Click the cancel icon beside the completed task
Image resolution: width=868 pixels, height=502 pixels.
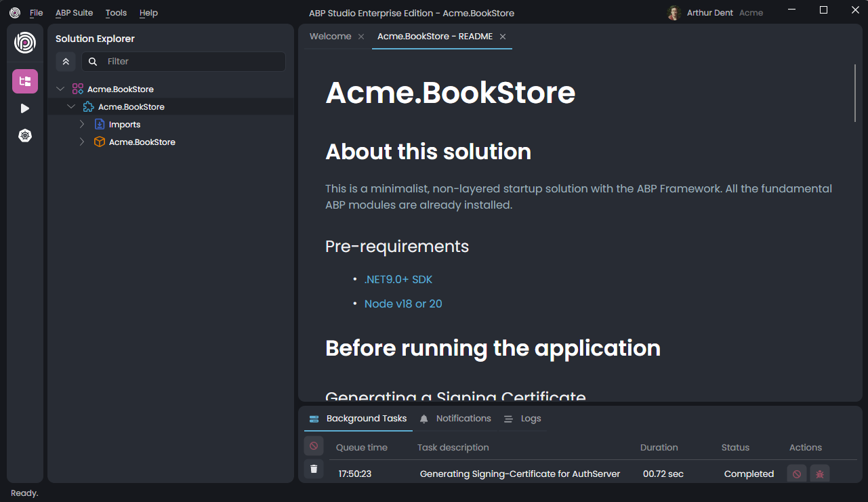tap(795, 474)
